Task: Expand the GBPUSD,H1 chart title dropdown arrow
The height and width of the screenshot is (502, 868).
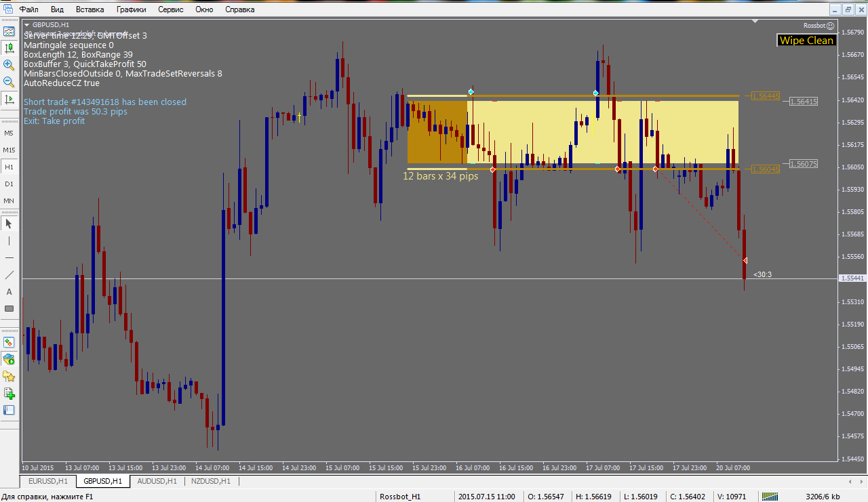Action: point(26,25)
